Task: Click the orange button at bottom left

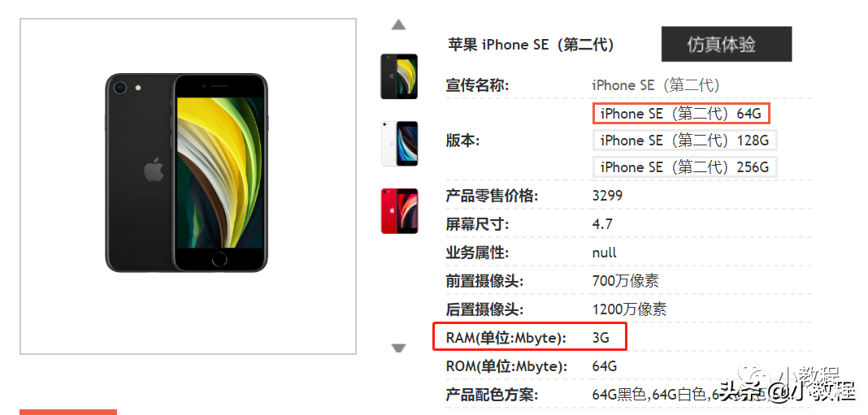Action: (68, 413)
